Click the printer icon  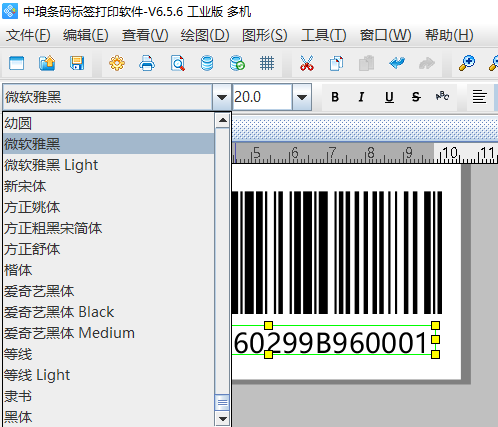(147, 63)
